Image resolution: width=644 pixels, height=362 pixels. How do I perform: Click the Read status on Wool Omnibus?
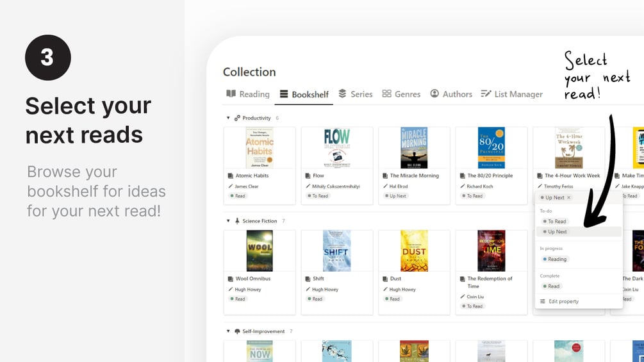click(x=238, y=299)
